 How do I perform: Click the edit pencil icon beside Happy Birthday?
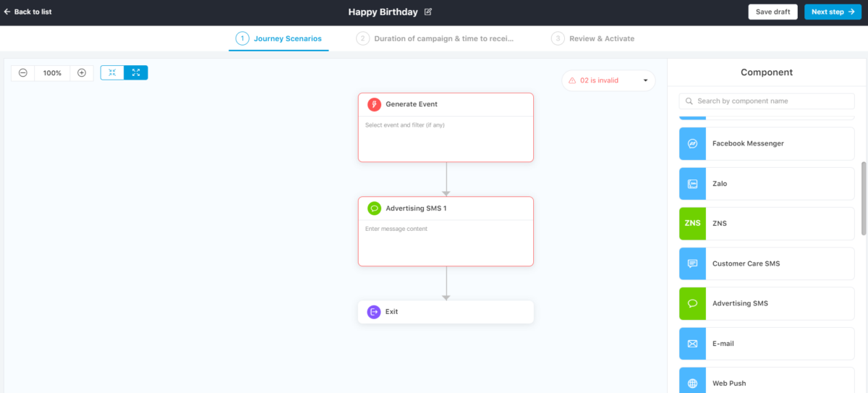click(428, 12)
